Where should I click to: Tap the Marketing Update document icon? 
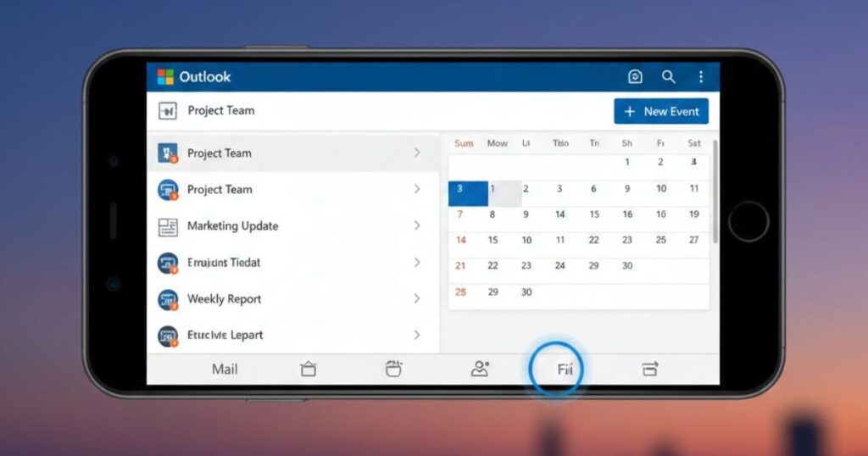(x=168, y=227)
